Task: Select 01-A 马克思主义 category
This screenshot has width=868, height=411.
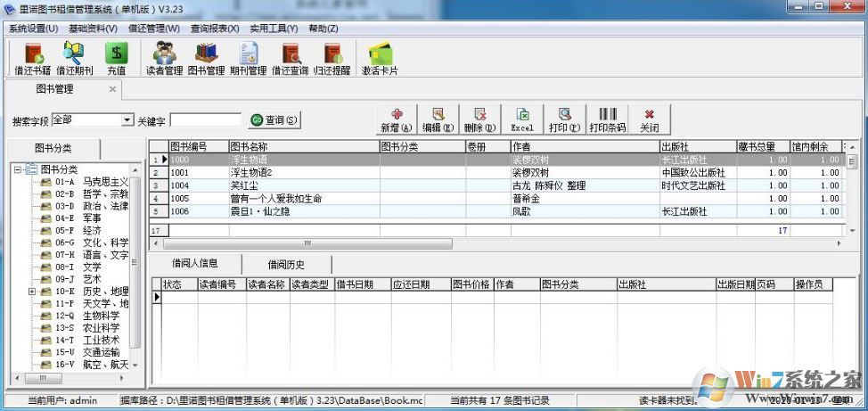Action: (92, 182)
